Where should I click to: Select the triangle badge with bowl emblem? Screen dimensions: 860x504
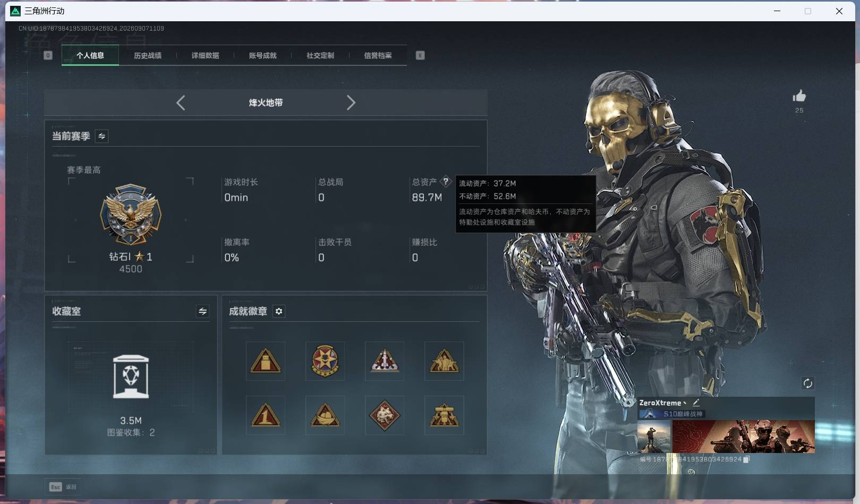[325, 415]
